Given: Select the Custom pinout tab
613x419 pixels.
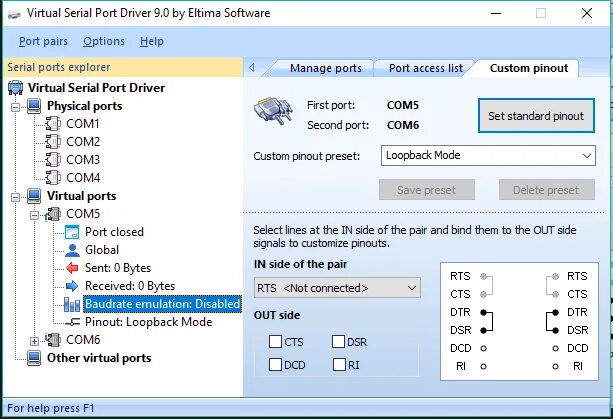Looking at the screenshot, I should [x=529, y=68].
